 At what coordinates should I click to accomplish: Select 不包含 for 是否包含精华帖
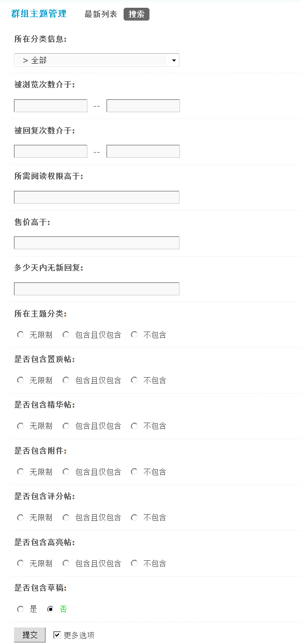[134, 426]
